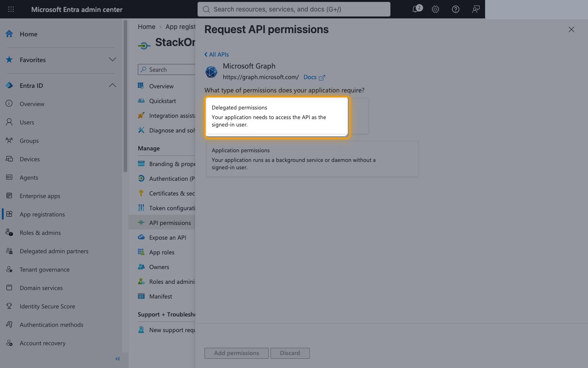Viewport: 588px width, 368px height.
Task: Expand the Favorites section chevron
Action: click(x=112, y=60)
